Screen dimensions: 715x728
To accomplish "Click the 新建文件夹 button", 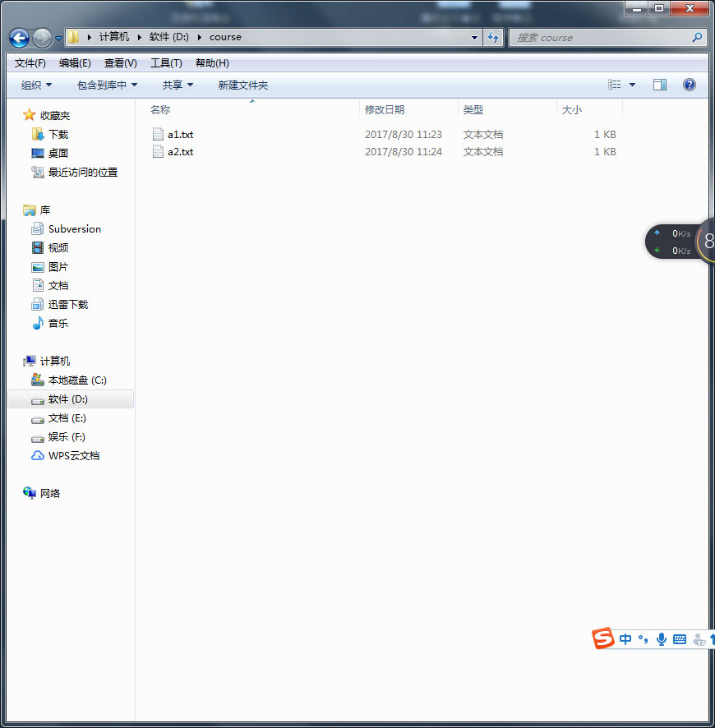I will point(242,84).
